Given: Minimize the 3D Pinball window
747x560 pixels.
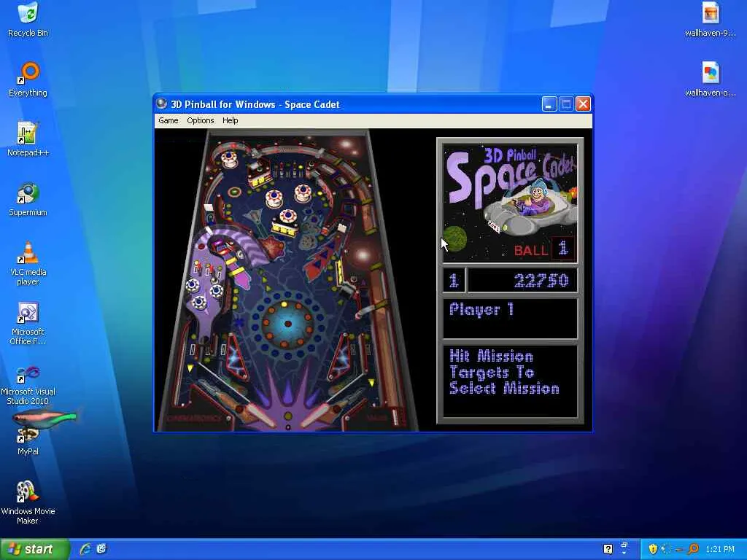Looking at the screenshot, I should 549,104.
